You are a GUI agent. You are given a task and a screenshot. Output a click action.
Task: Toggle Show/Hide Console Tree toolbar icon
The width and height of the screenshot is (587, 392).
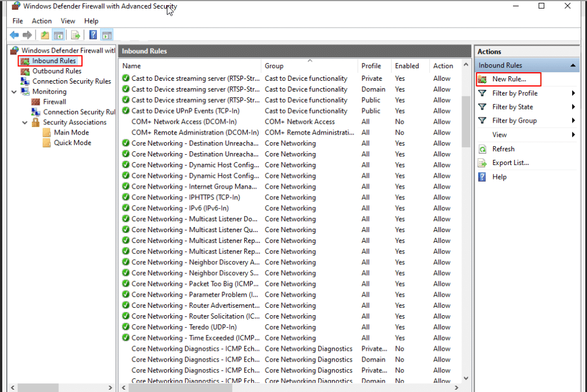pos(58,35)
